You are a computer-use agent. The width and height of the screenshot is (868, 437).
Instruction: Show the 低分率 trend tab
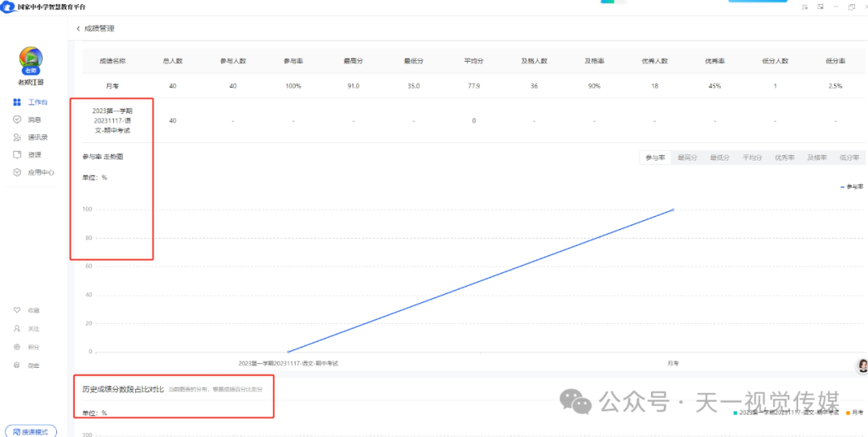point(849,158)
